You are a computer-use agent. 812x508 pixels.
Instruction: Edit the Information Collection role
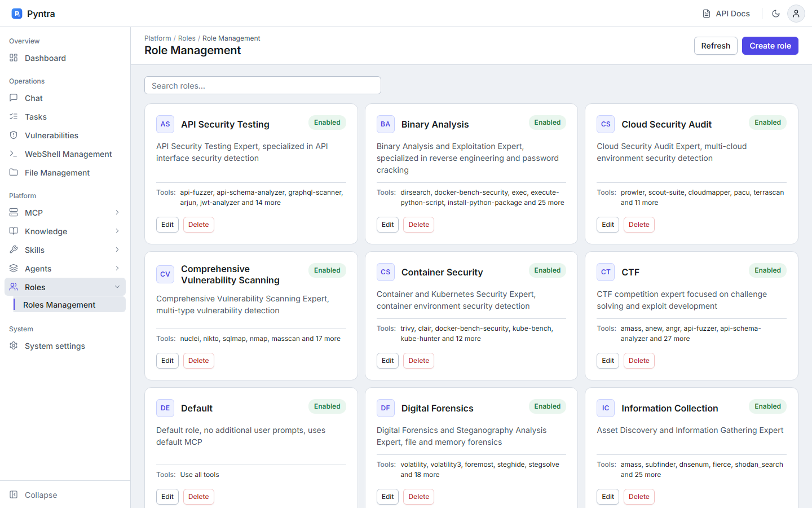608,497
